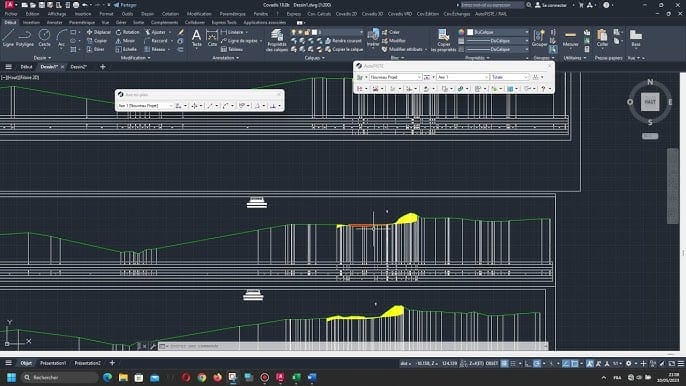Click the Etirer tool
The width and height of the screenshot is (686, 386).
tap(96, 49)
